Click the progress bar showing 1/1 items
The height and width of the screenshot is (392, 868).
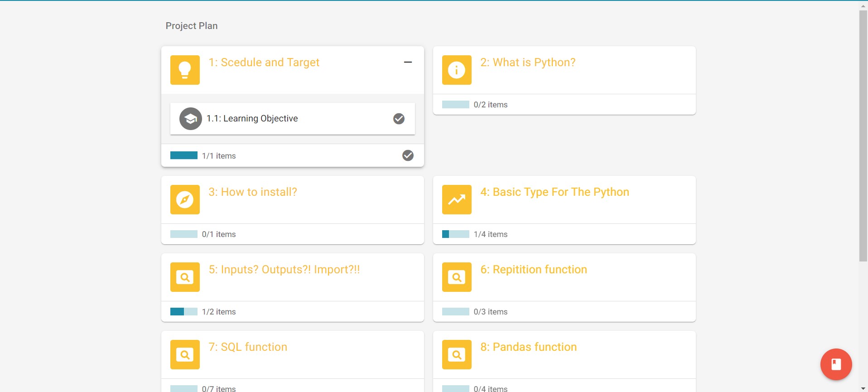[x=184, y=155]
